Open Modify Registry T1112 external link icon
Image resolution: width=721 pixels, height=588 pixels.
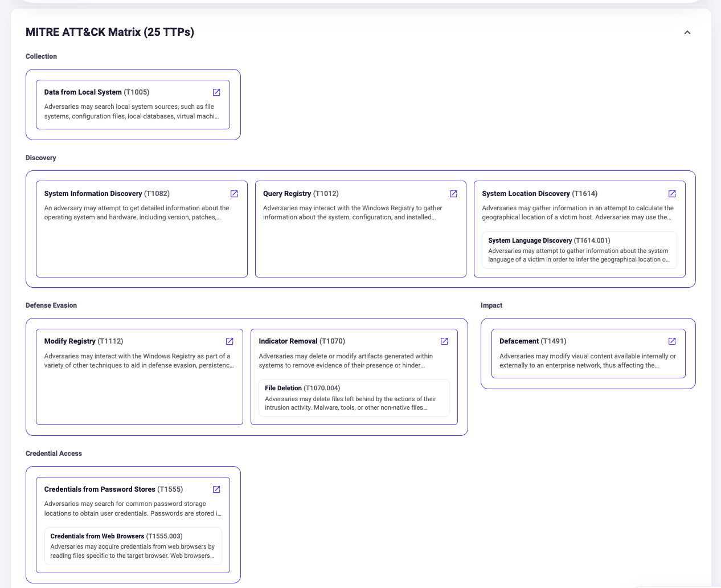(230, 341)
